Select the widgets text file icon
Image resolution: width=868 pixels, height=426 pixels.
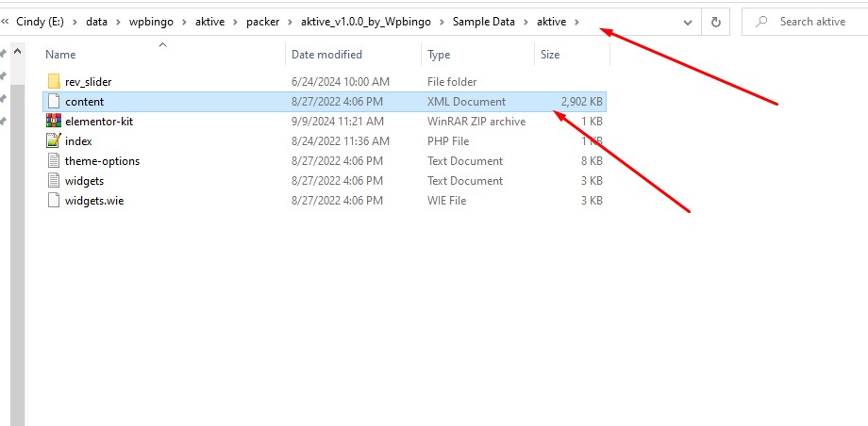click(54, 181)
